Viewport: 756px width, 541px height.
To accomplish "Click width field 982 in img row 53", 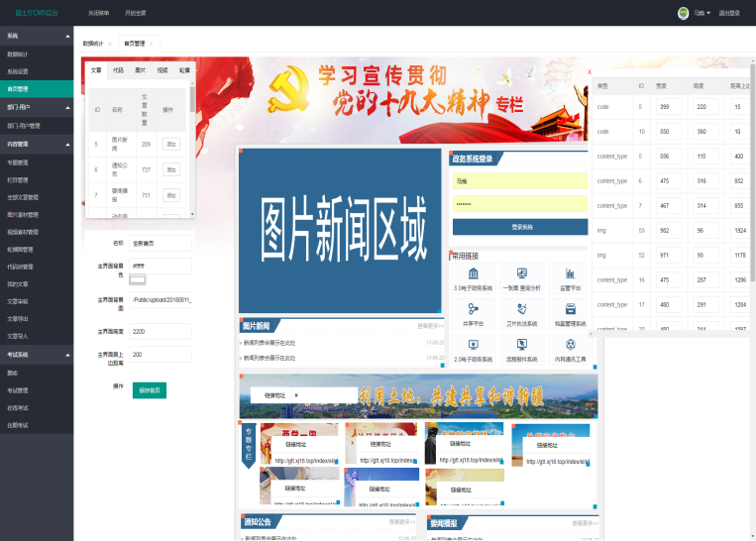I will coord(669,231).
